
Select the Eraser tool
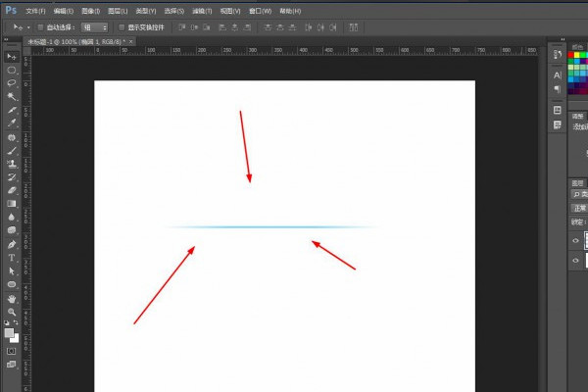[12, 190]
